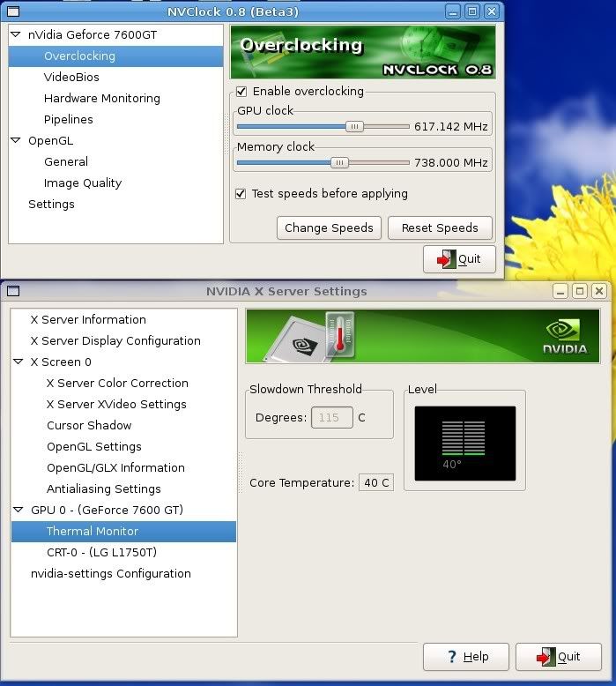This screenshot has width=616, height=686.
Task: Click the NVClock pane divider handle
Action: pyautogui.click(x=226, y=134)
